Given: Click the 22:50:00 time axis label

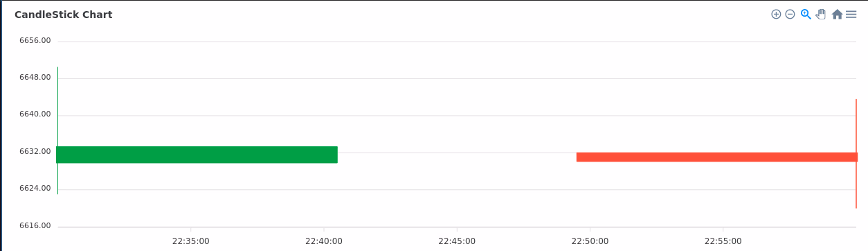Looking at the screenshot, I should click(590, 241).
